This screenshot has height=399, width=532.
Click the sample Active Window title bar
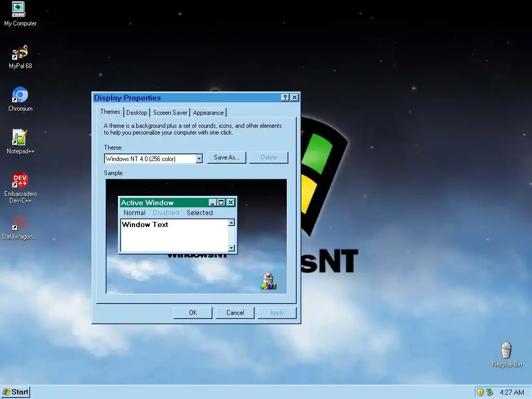pos(164,203)
